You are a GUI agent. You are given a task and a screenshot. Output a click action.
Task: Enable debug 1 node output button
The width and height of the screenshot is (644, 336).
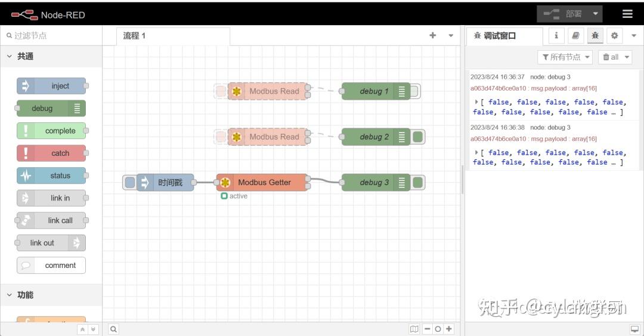(414, 91)
